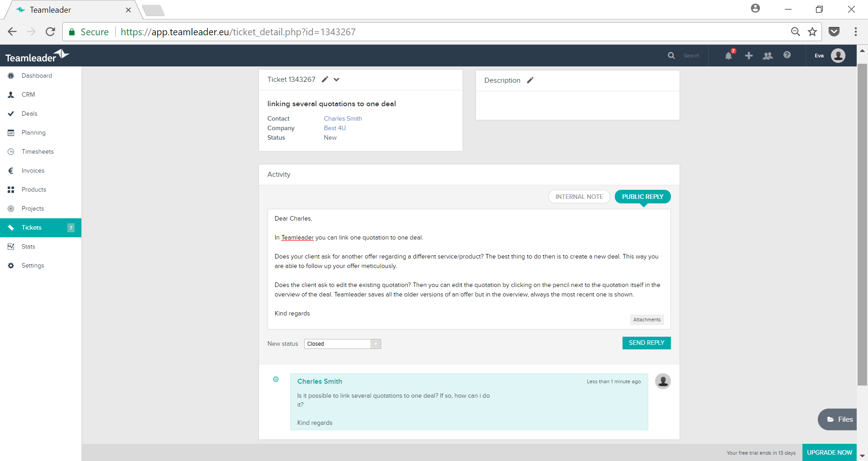Select the Public Reply tab
Screen dimensions: 868x461
point(642,197)
